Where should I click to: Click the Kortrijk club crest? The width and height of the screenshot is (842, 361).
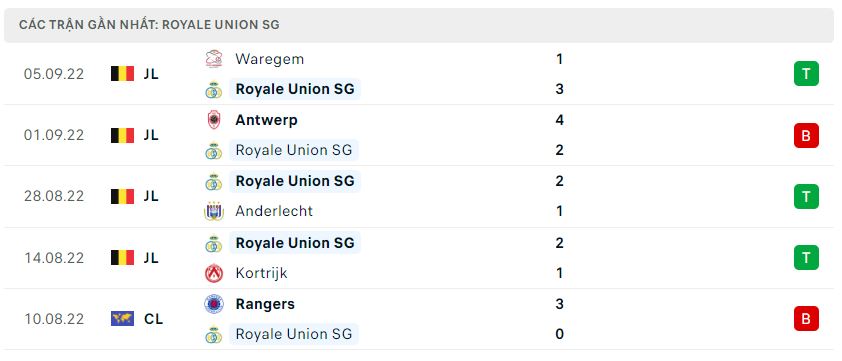coord(214,273)
